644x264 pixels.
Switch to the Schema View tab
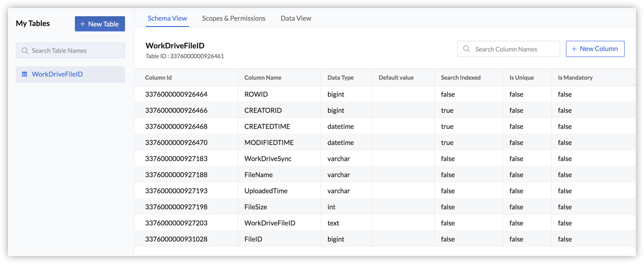167,18
